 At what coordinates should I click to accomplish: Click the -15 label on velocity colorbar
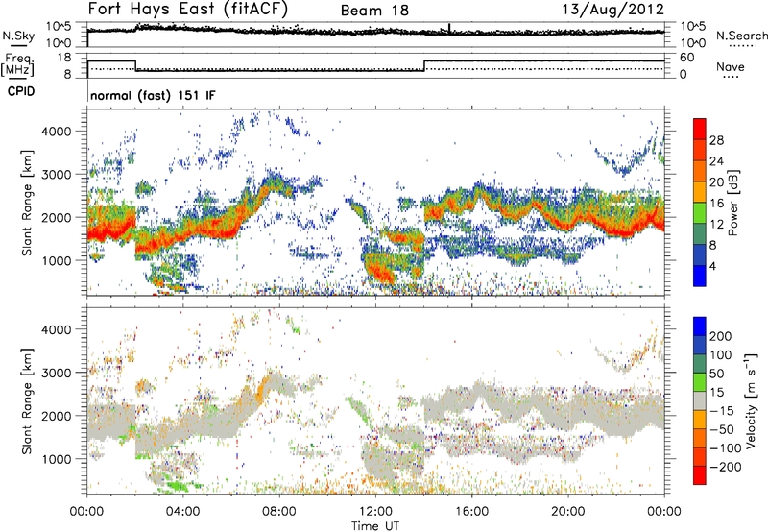pos(722,411)
